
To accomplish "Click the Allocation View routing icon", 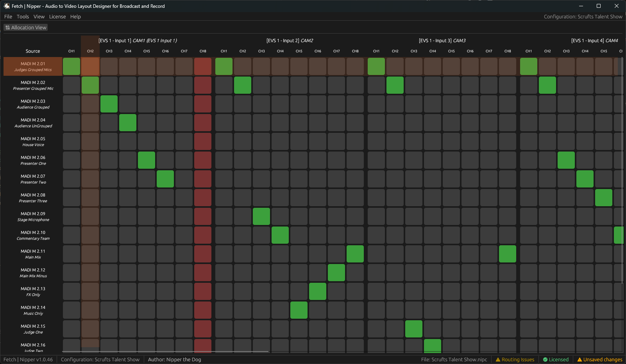I will [x=7, y=27].
